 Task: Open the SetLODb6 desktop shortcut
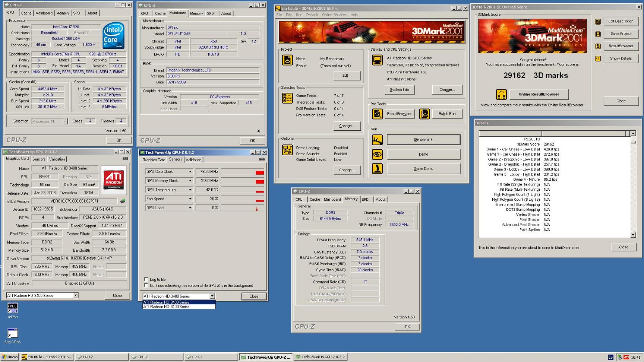pos(13,336)
